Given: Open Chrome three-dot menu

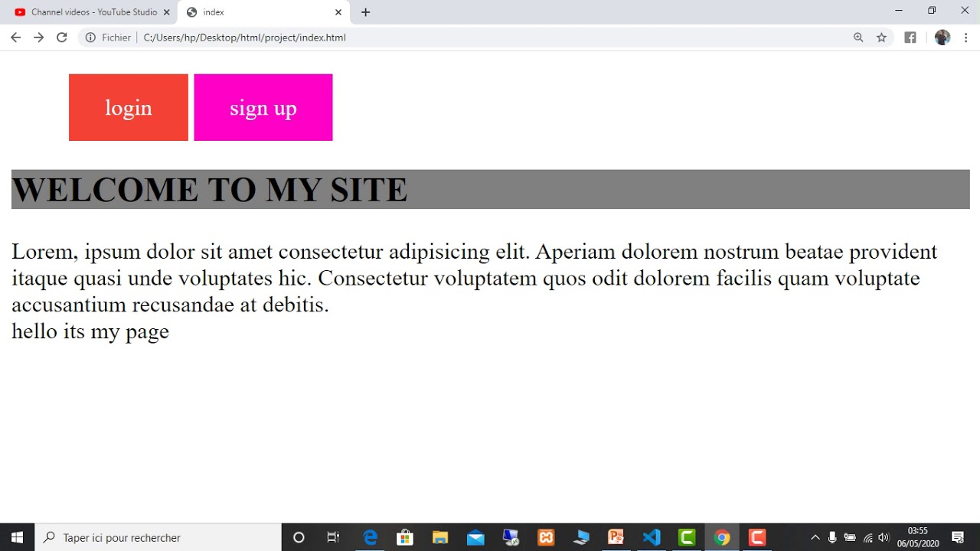Looking at the screenshot, I should [966, 37].
